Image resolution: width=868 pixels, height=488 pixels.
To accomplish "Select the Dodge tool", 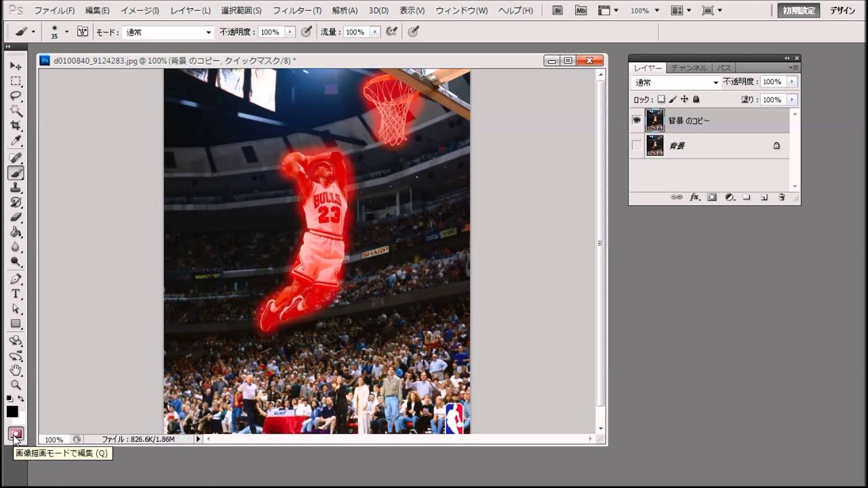I will coord(16,262).
